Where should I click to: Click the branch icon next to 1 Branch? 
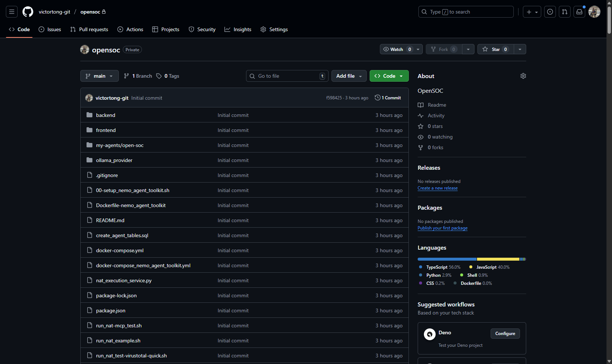127,76
